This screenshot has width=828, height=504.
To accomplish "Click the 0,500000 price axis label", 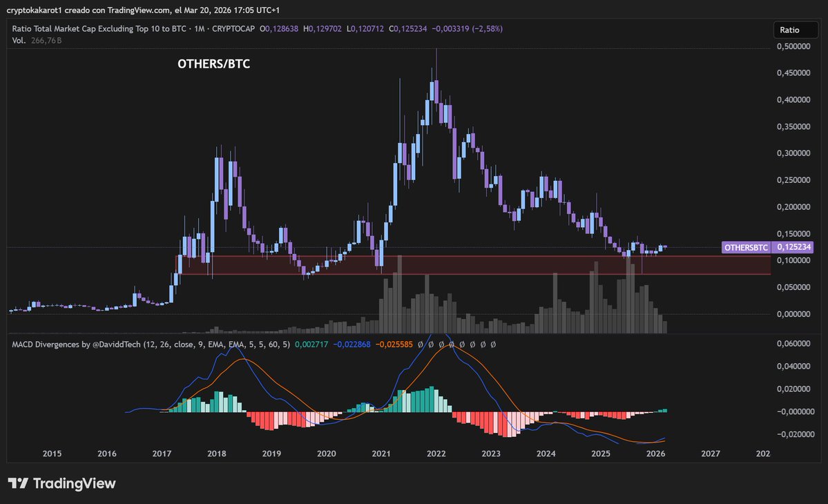I will click(793, 46).
